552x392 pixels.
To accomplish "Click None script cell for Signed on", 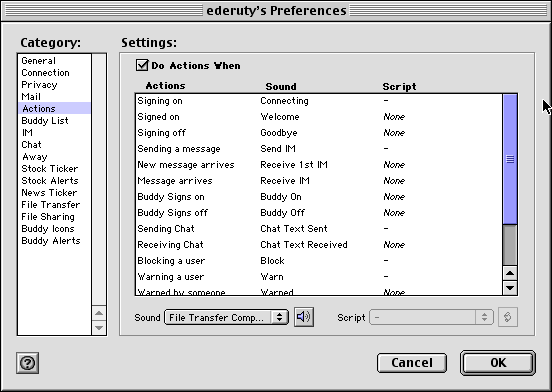I will pos(394,116).
